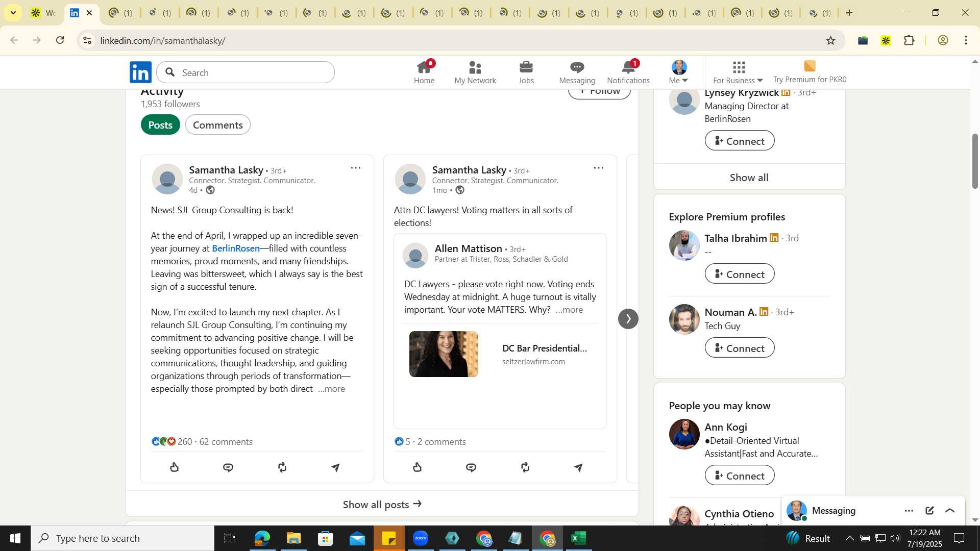Select the Posts filter pill
Screen dimensions: 980x551
pyautogui.click(x=160, y=125)
